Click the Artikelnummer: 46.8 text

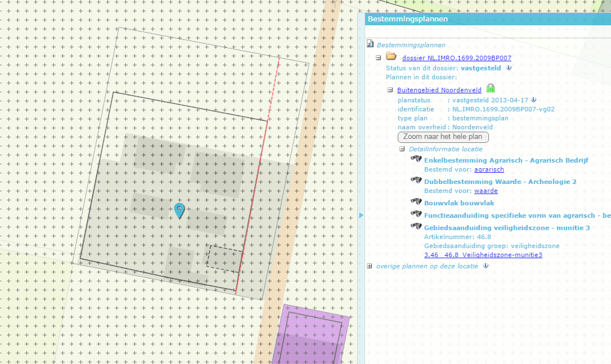(x=457, y=237)
